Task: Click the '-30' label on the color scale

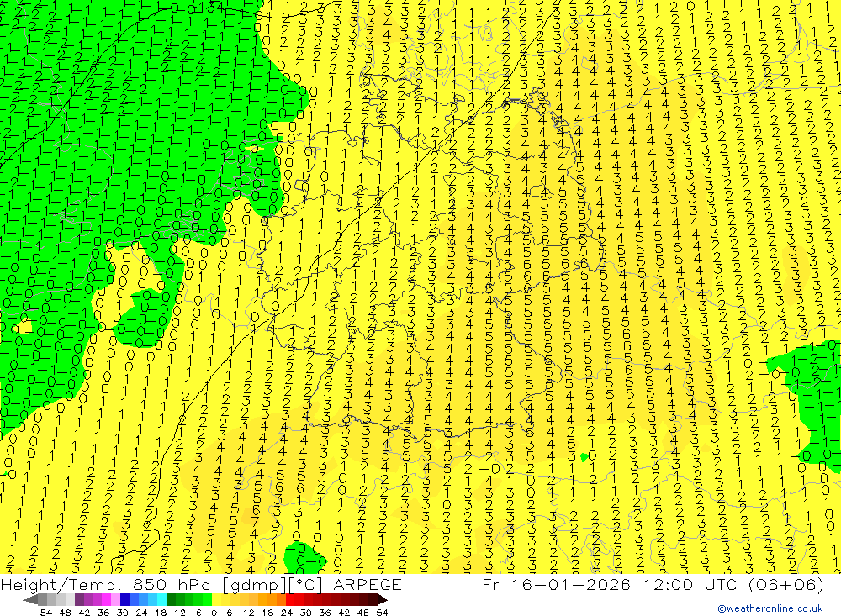Action: (119, 613)
